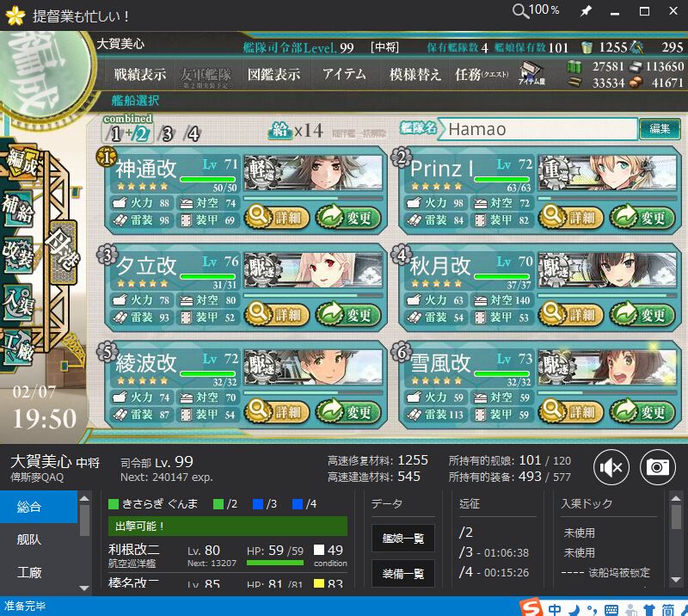
Task: Open 詳細 for Prinz ship
Action: 570,218
